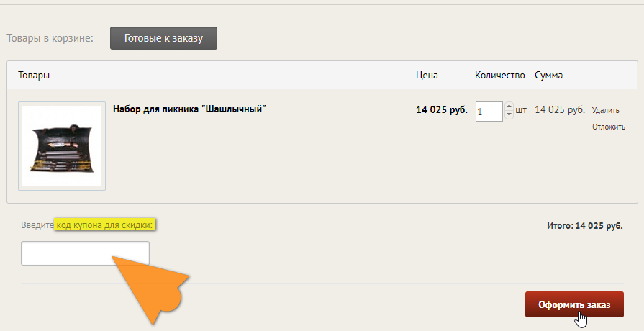Screen dimensions: 644x331
Task: Click the bold unit price 14 025 руб.
Action: tap(442, 109)
